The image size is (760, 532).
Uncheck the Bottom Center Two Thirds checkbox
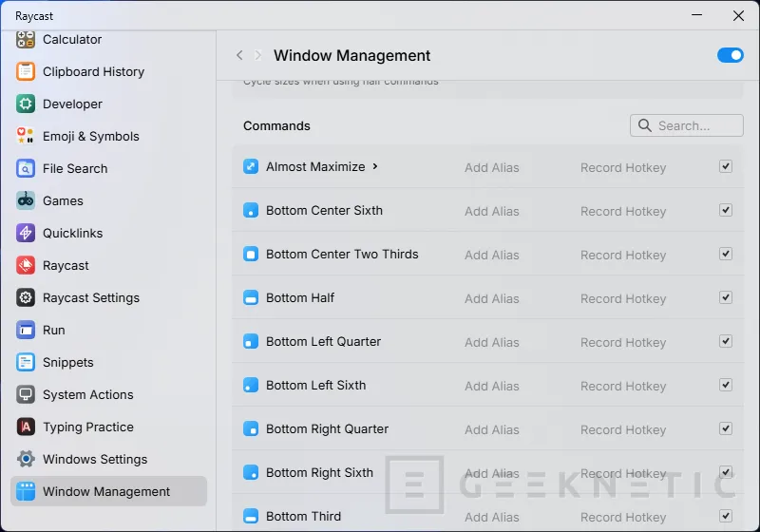pyautogui.click(x=726, y=254)
